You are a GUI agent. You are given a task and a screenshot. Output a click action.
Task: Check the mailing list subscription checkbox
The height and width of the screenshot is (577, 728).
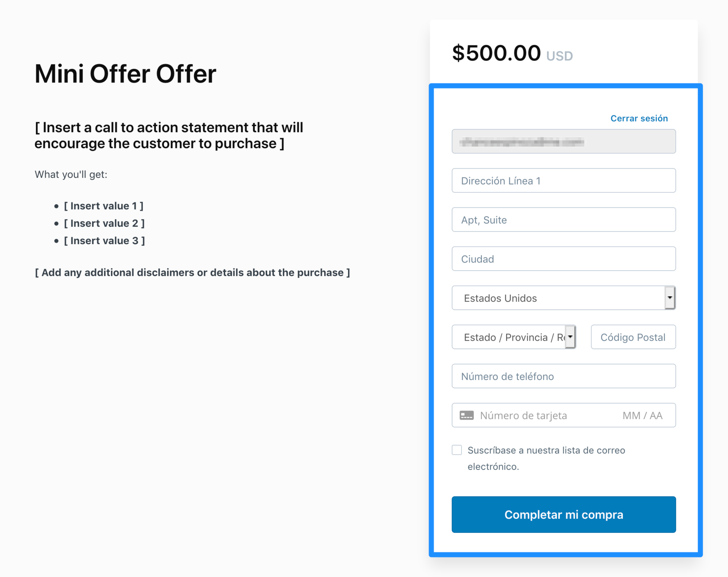point(457,450)
